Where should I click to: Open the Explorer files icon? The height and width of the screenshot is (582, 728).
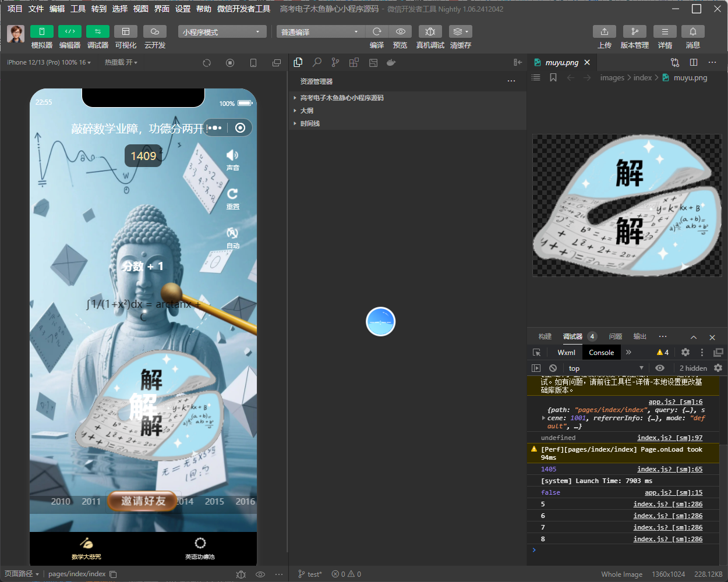(298, 62)
